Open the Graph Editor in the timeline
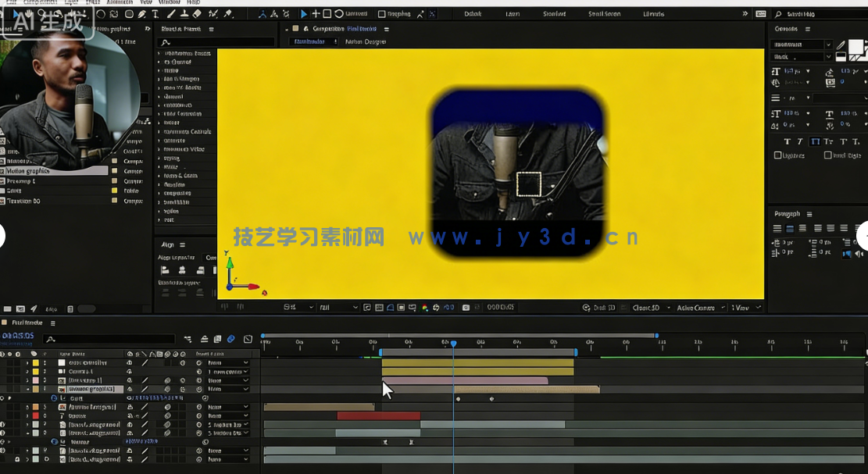This screenshot has width=868, height=474. pos(248,340)
